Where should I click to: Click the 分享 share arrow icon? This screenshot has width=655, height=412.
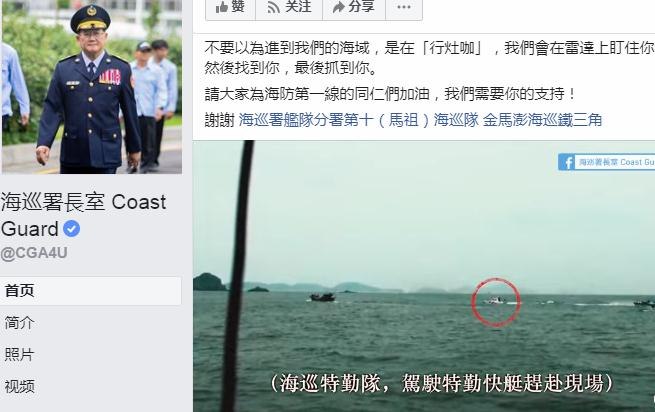coord(339,7)
